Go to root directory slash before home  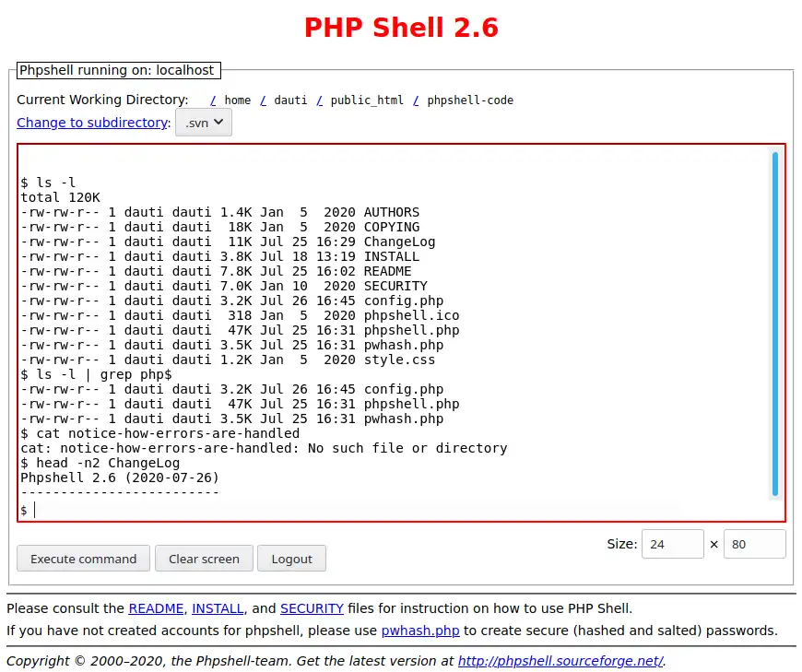coord(213,100)
